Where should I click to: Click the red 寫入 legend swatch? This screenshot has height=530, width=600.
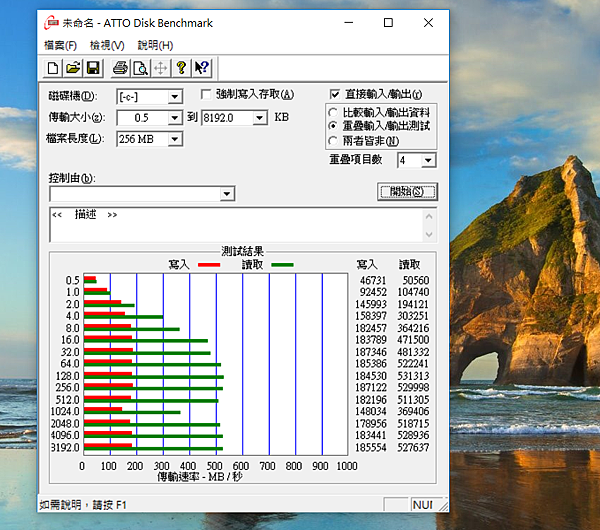pyautogui.click(x=209, y=265)
